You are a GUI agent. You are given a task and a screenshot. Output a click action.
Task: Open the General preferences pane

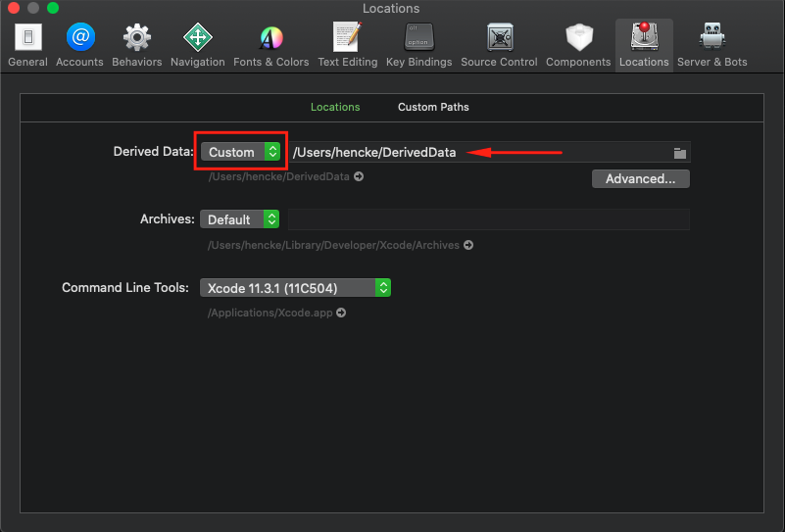[x=28, y=45]
